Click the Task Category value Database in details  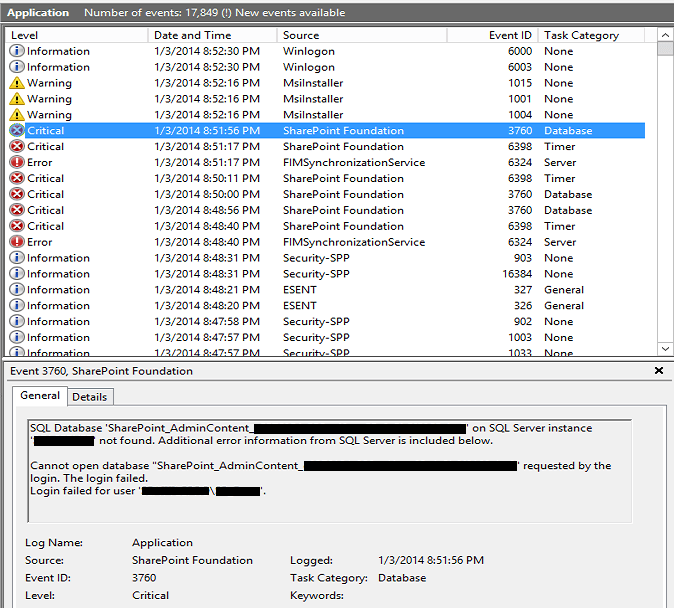[x=402, y=577]
